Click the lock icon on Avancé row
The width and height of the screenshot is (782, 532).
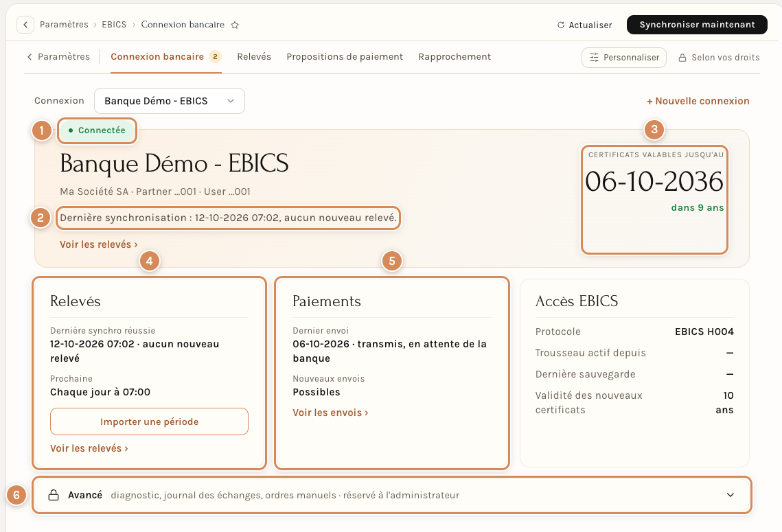(54, 495)
